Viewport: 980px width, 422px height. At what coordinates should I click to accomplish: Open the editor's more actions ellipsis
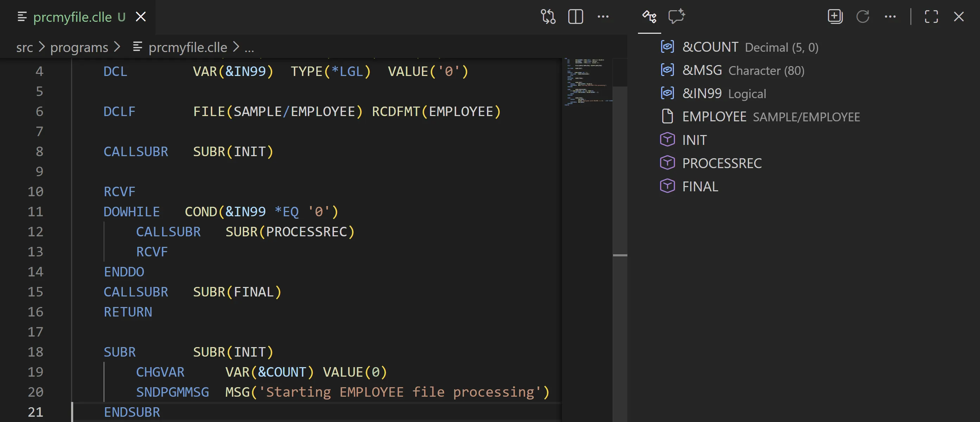point(603,17)
